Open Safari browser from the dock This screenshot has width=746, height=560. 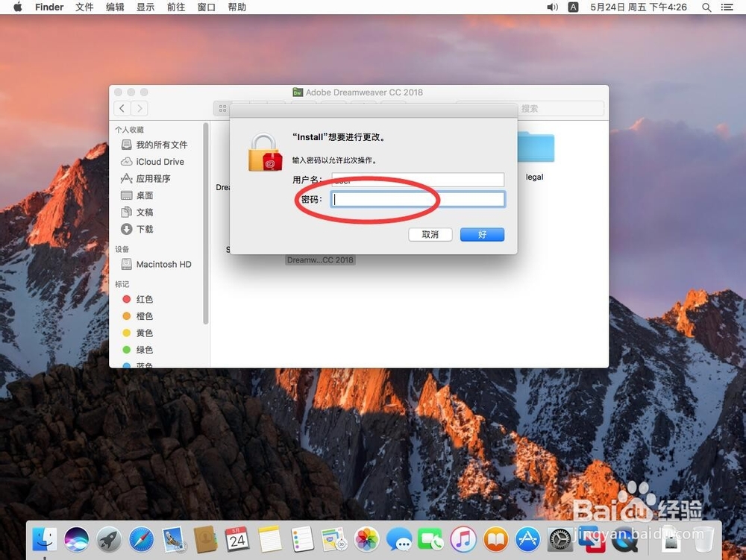tap(141, 540)
